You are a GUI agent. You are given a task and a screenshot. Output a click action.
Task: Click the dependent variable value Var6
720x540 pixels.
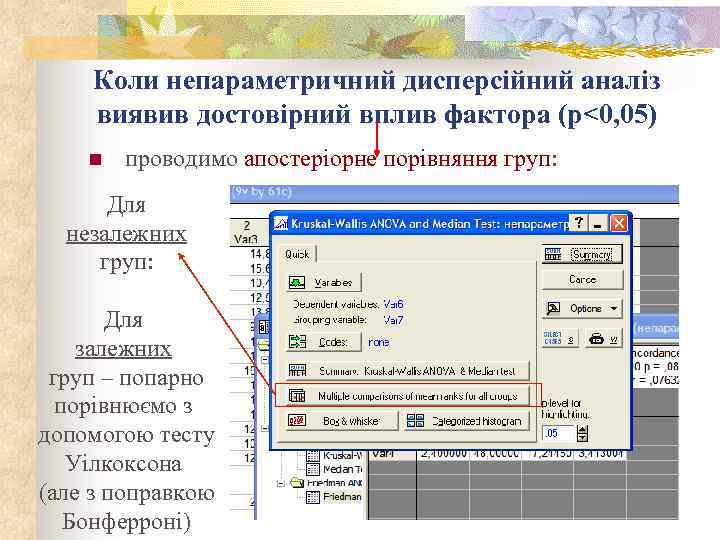394,304
